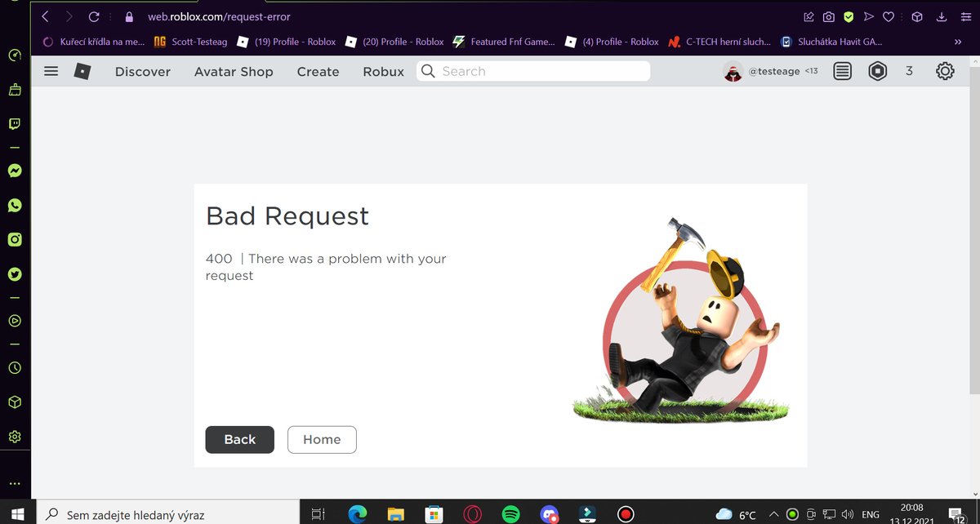Open the Discover menu item
980x524 pixels.
(x=143, y=72)
